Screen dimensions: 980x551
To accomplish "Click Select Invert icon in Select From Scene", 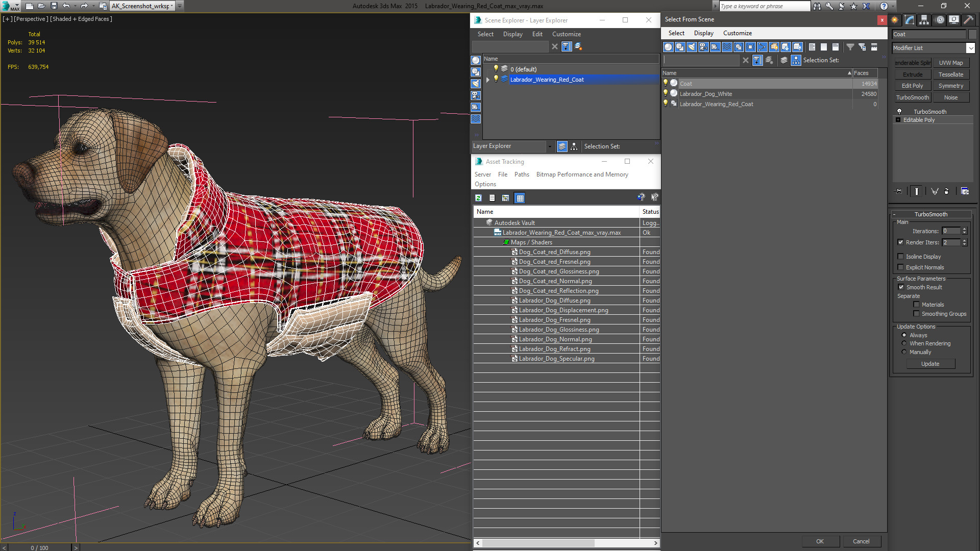I will pyautogui.click(x=836, y=47).
